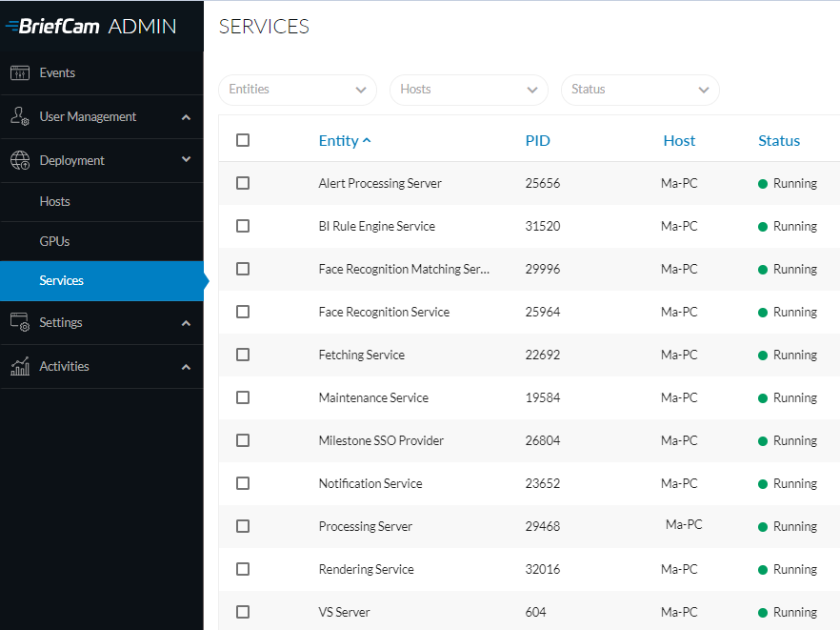Screen dimensions: 840x630
Task: Click green status dot for Milestone SSO Provider
Action: 763,441
